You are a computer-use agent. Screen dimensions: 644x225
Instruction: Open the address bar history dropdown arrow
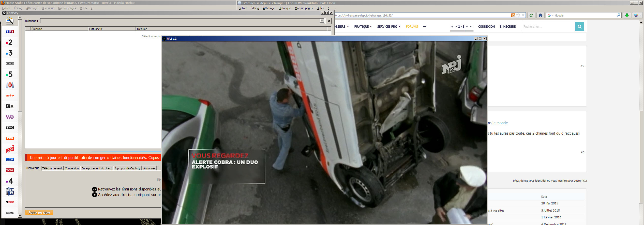point(523,15)
